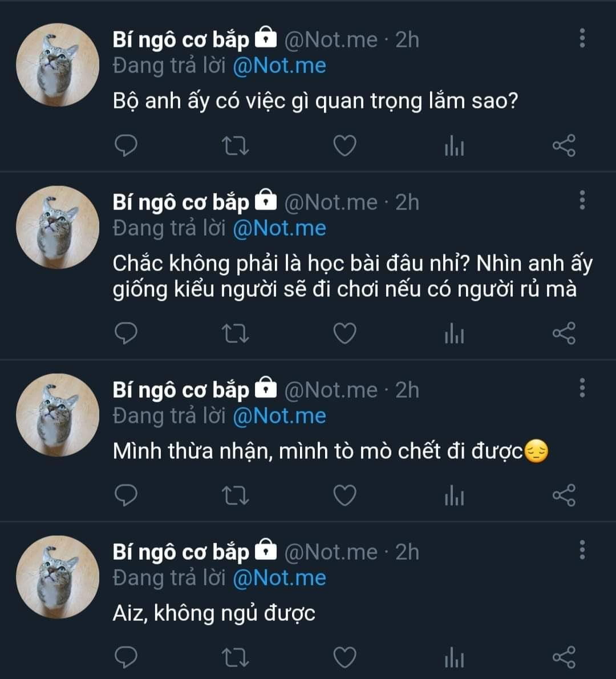Image resolution: width=616 pixels, height=679 pixels.
Task: Open three-dot menu on "Aiz, không ngủ được" tweet
Action: [x=582, y=550]
